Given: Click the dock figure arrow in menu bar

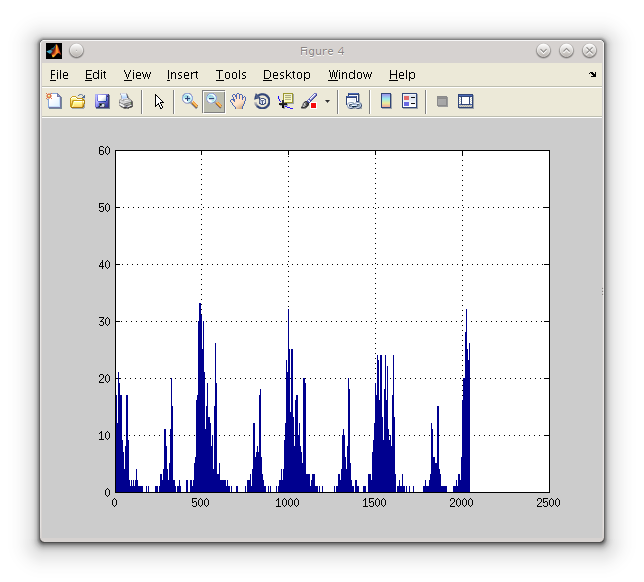Looking at the screenshot, I should pos(592,75).
